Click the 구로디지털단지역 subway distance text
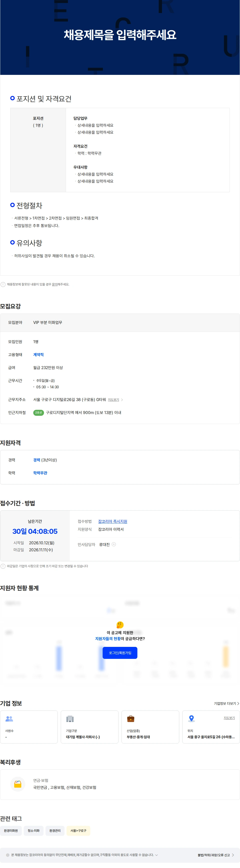This screenshot has width=240, height=868. pos(83,413)
